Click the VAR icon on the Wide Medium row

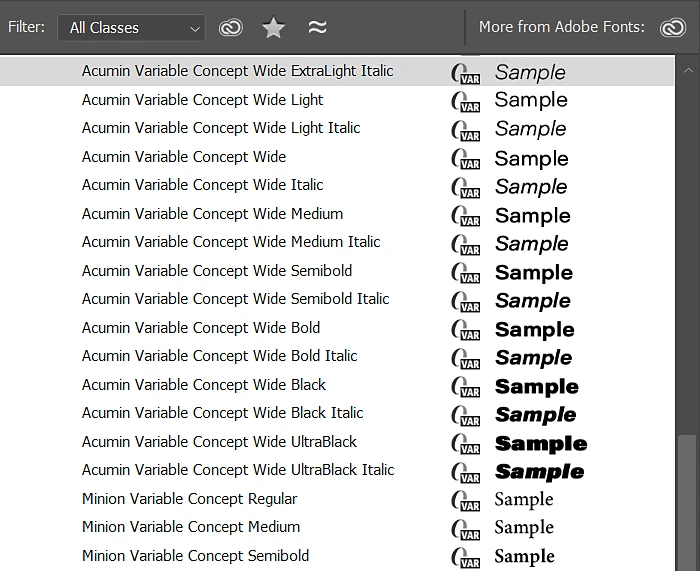[465, 217]
